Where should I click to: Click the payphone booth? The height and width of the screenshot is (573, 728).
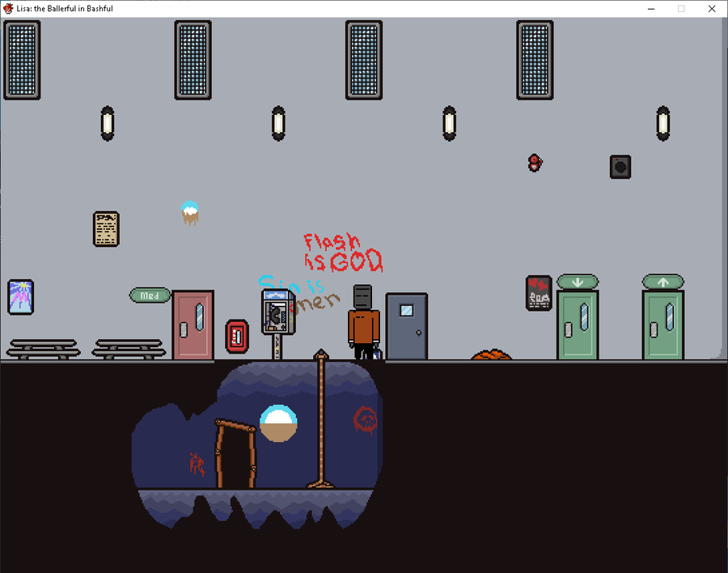point(278,324)
